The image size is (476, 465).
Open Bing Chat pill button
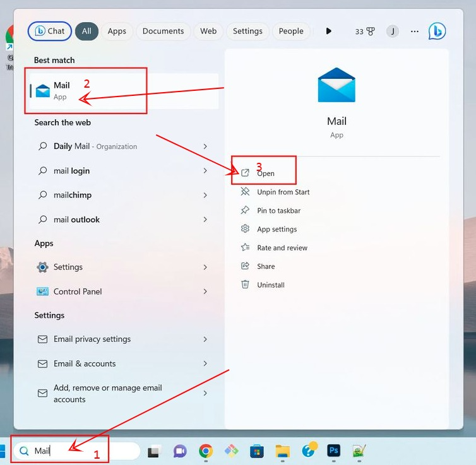point(49,31)
